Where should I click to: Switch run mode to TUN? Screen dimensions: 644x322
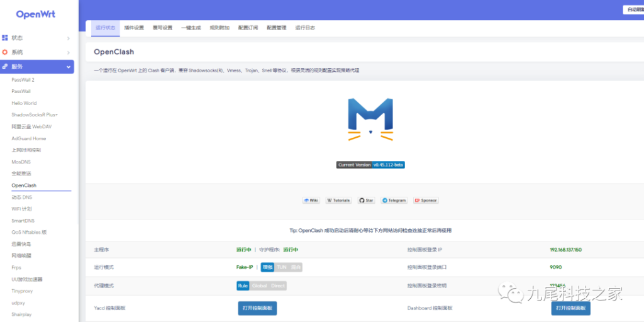(281, 267)
